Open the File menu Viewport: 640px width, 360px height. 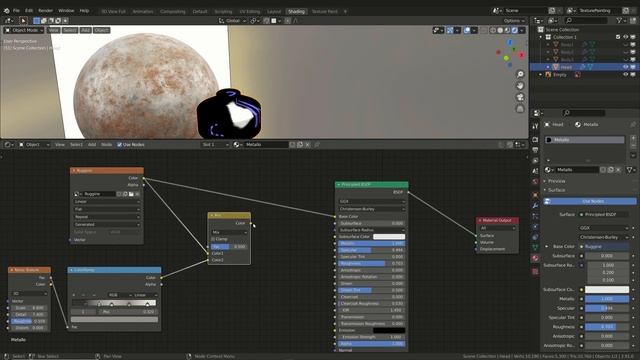[x=16, y=11]
